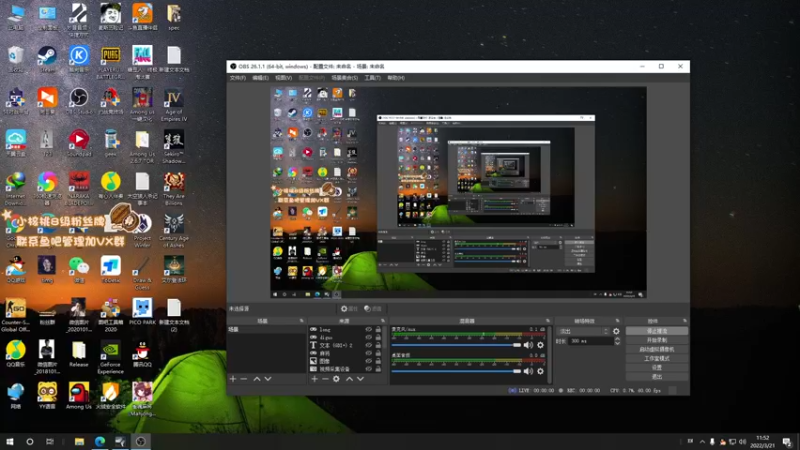Toggle lock on the 图像 source

pos(378,361)
